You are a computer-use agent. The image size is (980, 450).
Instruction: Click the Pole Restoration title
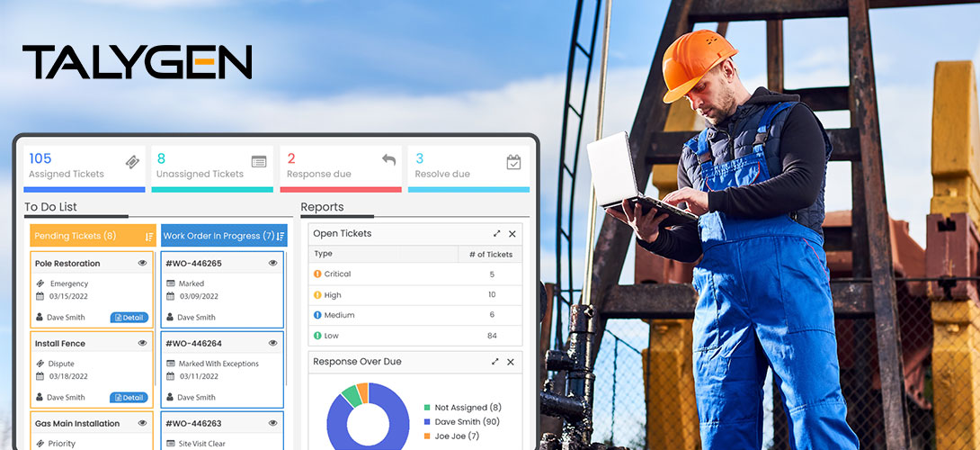coord(67,264)
